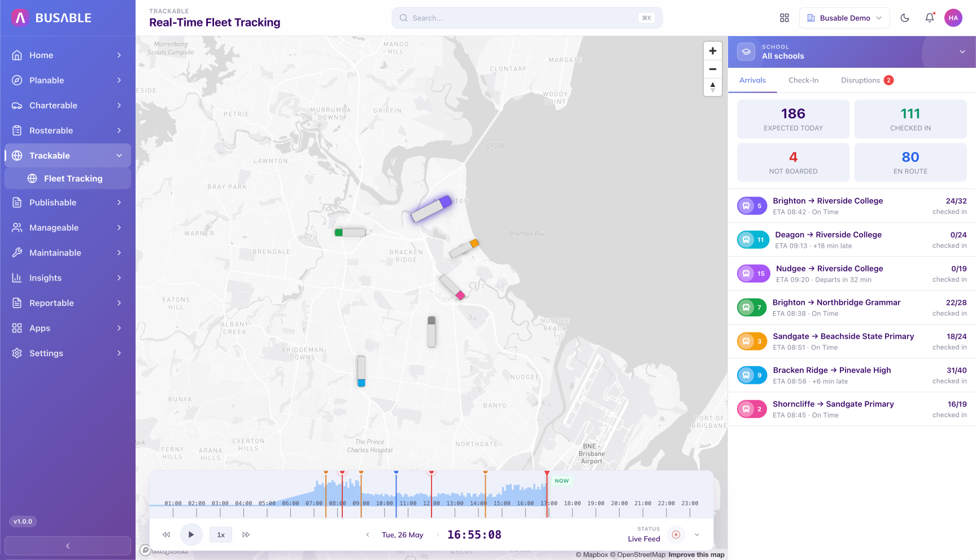
Task: Click the Tue, 26 May date
Action: [x=402, y=535]
